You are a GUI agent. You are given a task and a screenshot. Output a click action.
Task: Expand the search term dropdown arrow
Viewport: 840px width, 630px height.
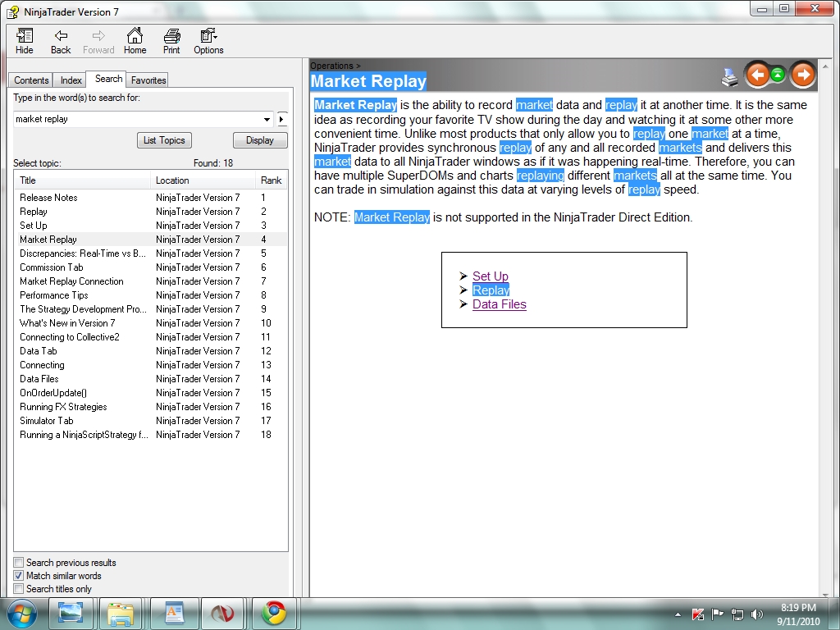click(x=267, y=119)
